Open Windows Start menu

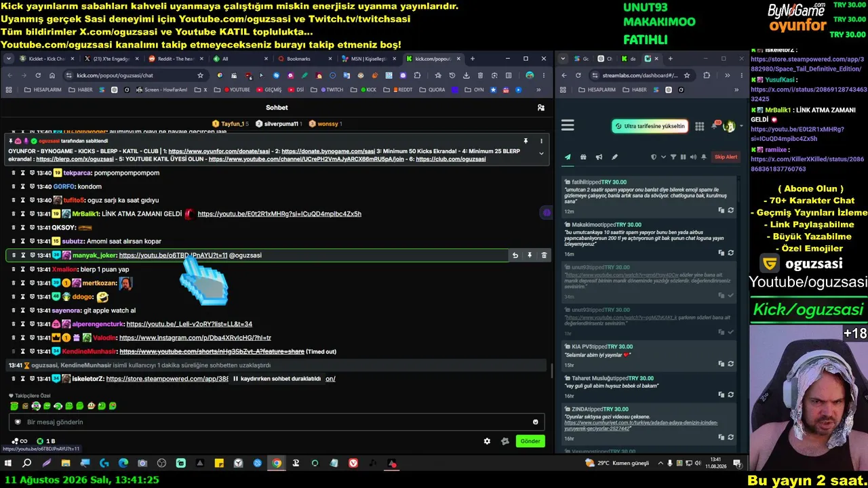click(x=8, y=464)
